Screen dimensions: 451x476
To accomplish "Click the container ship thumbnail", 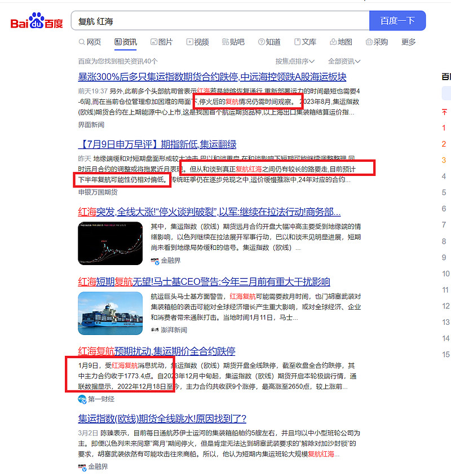I will 110,313.
